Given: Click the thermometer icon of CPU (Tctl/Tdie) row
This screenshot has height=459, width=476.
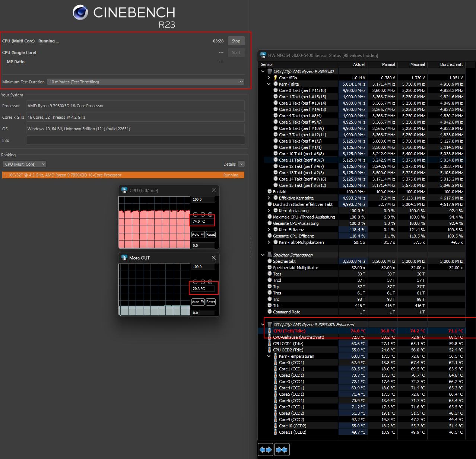Looking at the screenshot, I should [x=270, y=331].
